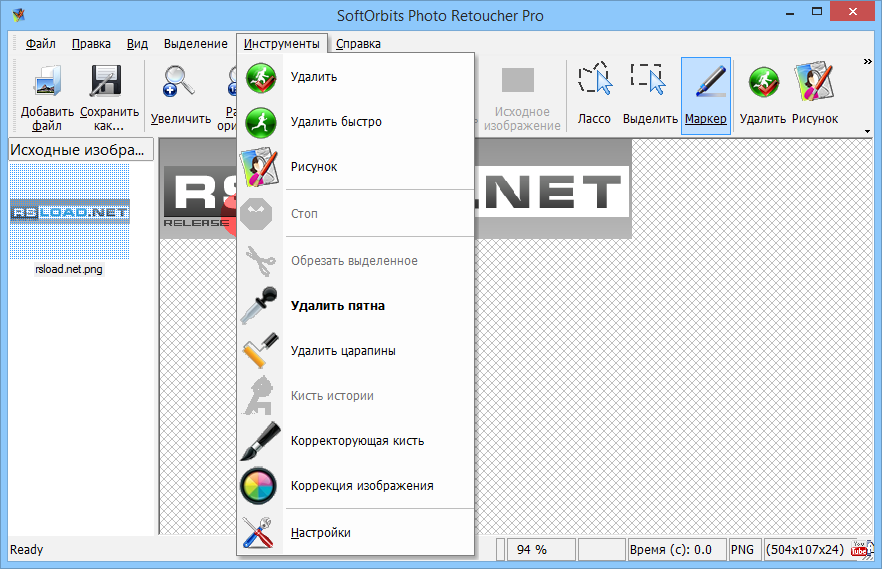This screenshot has height=569, width=882.
Task: Click the dropper icon for Удалить пятна
Action: [259, 305]
